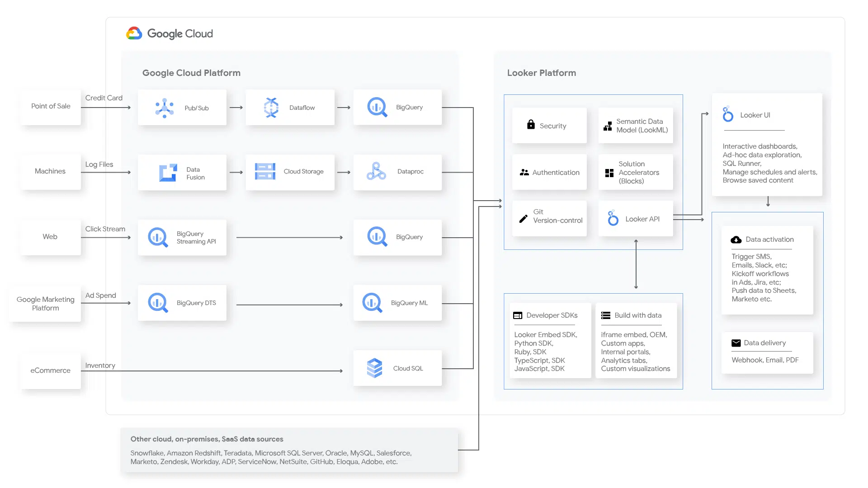Viewport: 868px width, 488px height.
Task: Click the Developer SDKs window icon
Action: pyautogui.click(x=518, y=315)
